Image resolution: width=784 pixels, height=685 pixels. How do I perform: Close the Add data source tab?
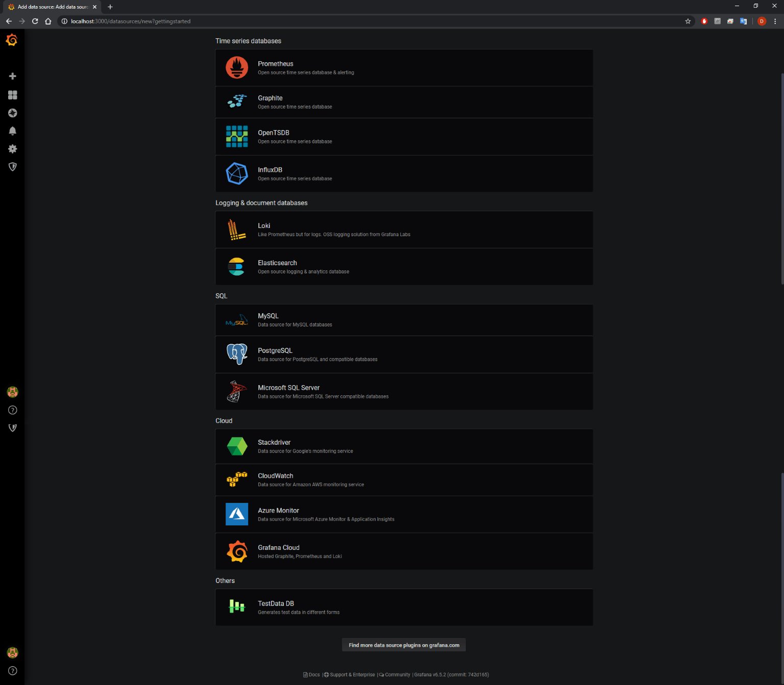94,7
